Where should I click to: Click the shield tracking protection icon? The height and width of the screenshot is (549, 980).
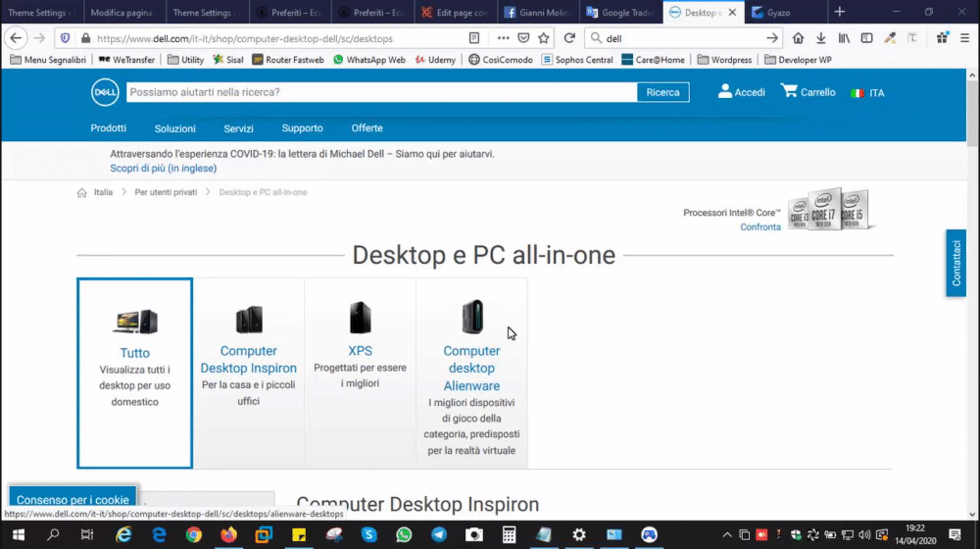click(65, 38)
